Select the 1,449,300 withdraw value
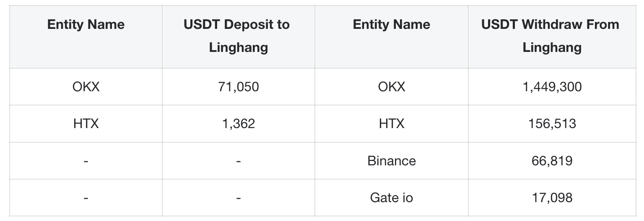The image size is (644, 221). (x=552, y=87)
